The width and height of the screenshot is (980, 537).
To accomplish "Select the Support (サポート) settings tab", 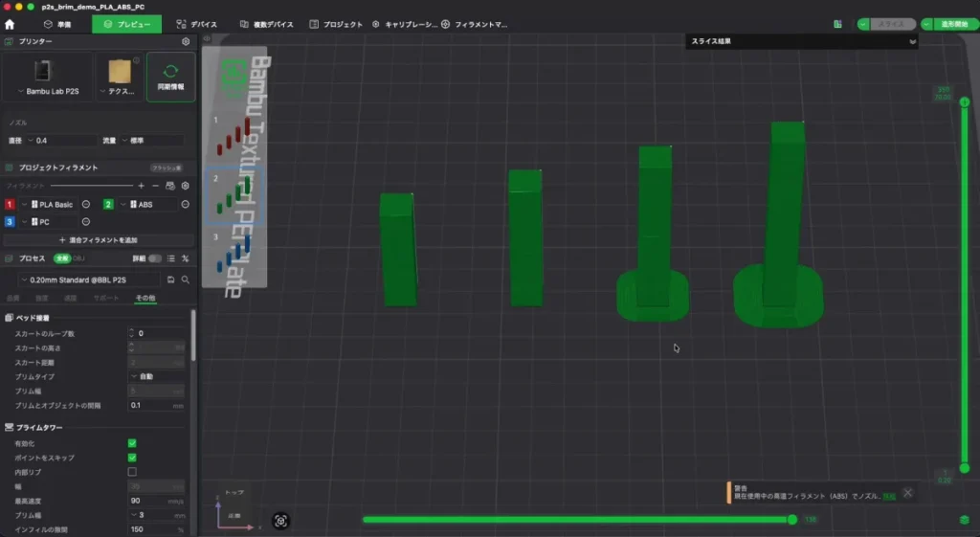I will [105, 299].
